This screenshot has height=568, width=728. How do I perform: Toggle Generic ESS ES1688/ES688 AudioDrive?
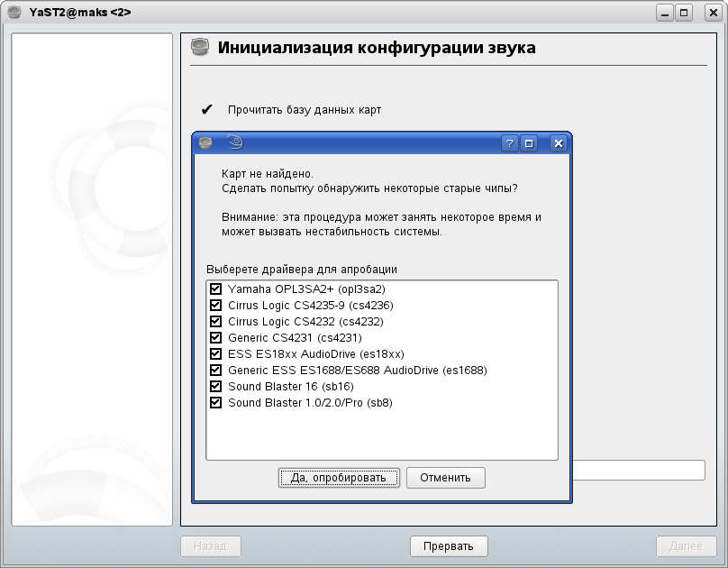click(214, 370)
